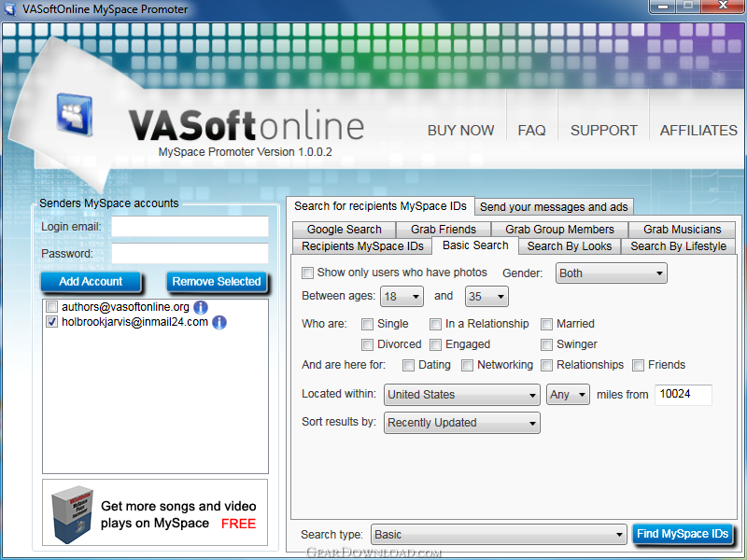
Task: Select the holbrookjarvis@inmail24.com account entry
Action: 134,322
